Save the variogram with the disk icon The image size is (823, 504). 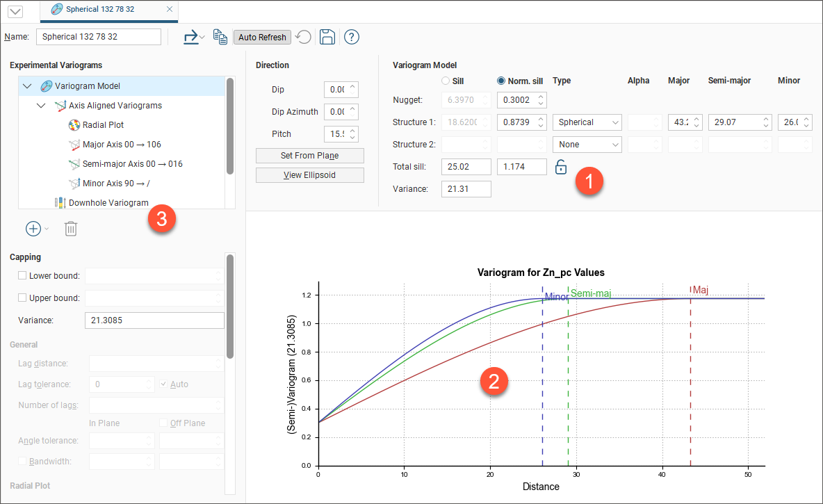pyautogui.click(x=327, y=37)
